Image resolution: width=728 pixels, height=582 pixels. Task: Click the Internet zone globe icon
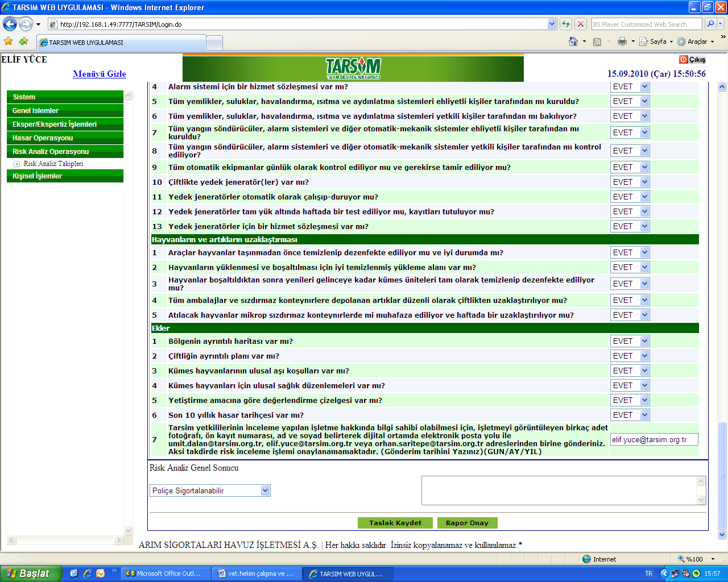click(x=587, y=559)
